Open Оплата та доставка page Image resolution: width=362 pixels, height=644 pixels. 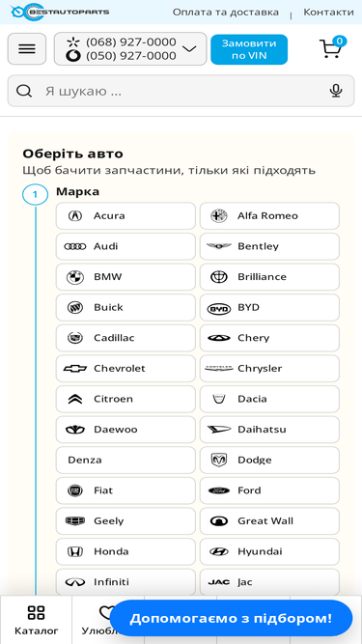click(x=225, y=13)
